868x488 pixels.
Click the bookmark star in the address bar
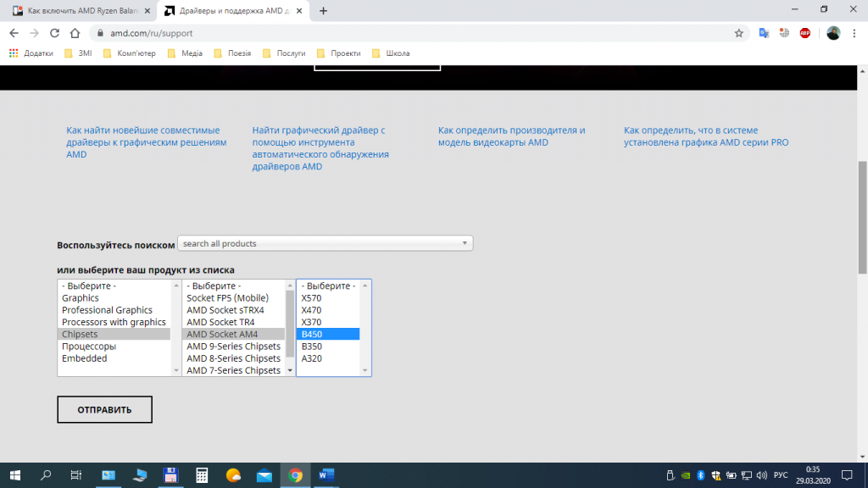(x=738, y=32)
